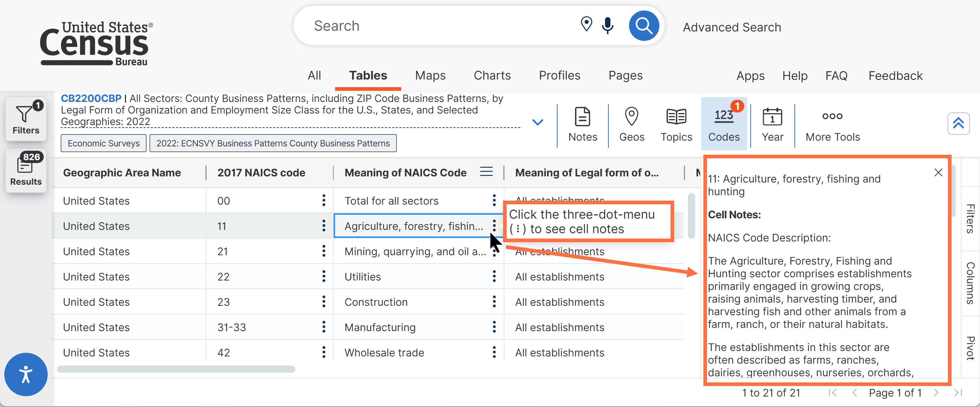Click the blue magnifying glass search button

click(x=644, y=26)
